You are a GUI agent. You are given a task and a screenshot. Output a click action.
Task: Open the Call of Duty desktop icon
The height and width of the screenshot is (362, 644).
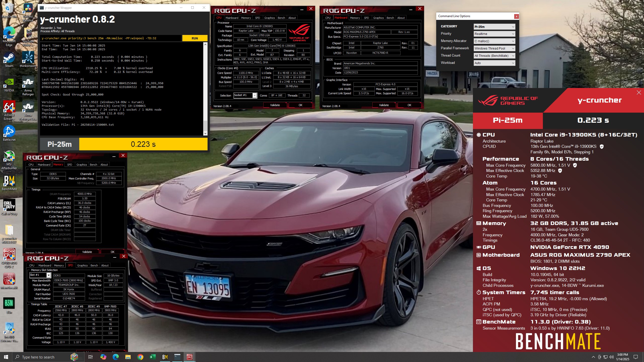click(x=9, y=207)
